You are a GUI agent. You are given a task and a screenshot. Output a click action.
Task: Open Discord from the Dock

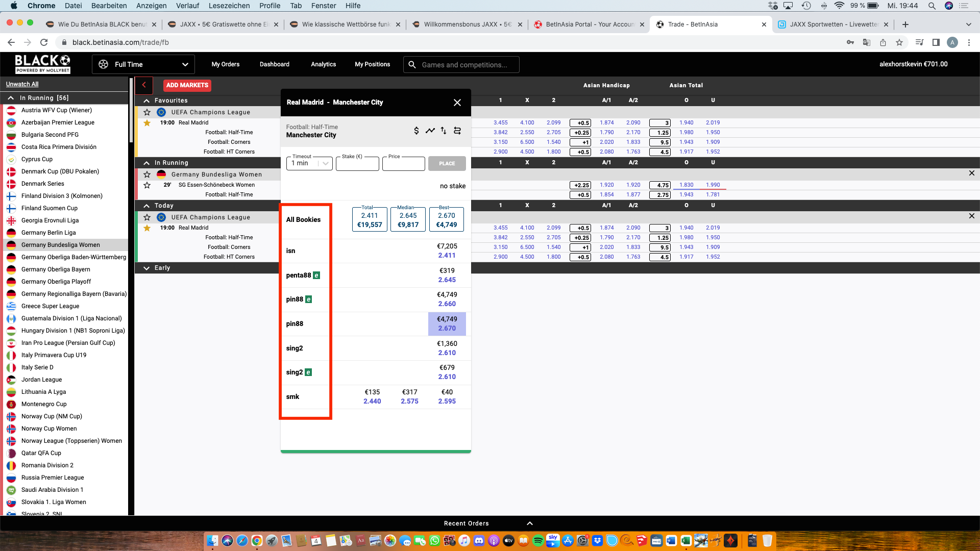pos(479,540)
